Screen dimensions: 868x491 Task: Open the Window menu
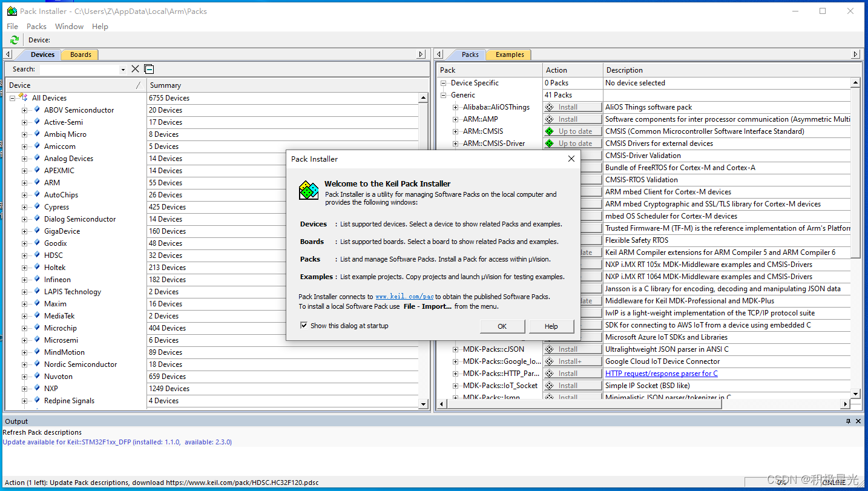pyautogui.click(x=70, y=26)
